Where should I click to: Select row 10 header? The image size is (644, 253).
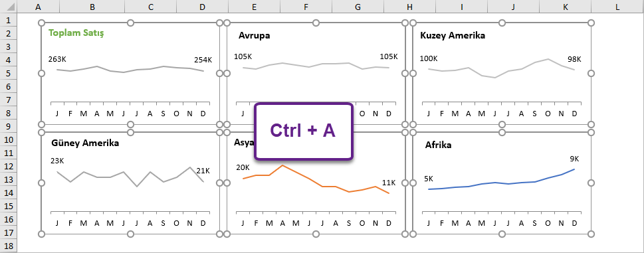[x=9, y=139]
